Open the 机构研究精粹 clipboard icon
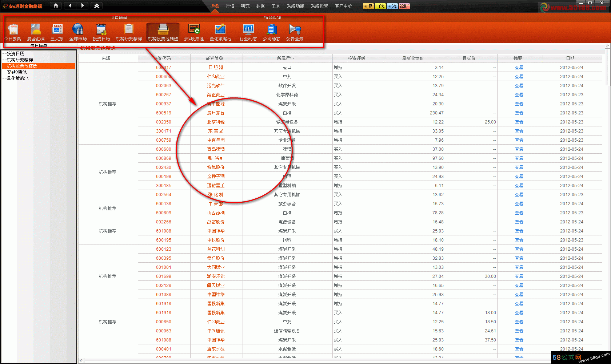The width and height of the screenshot is (611, 364). [x=129, y=32]
